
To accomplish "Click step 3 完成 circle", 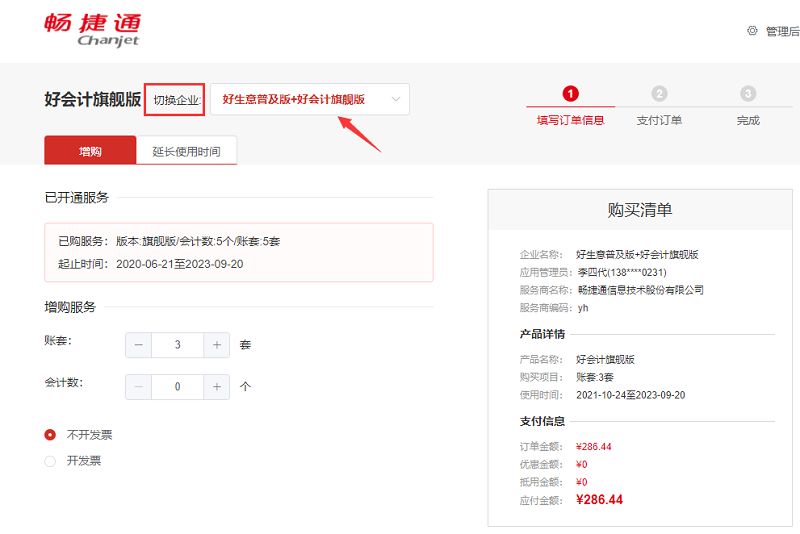I will point(748,94).
